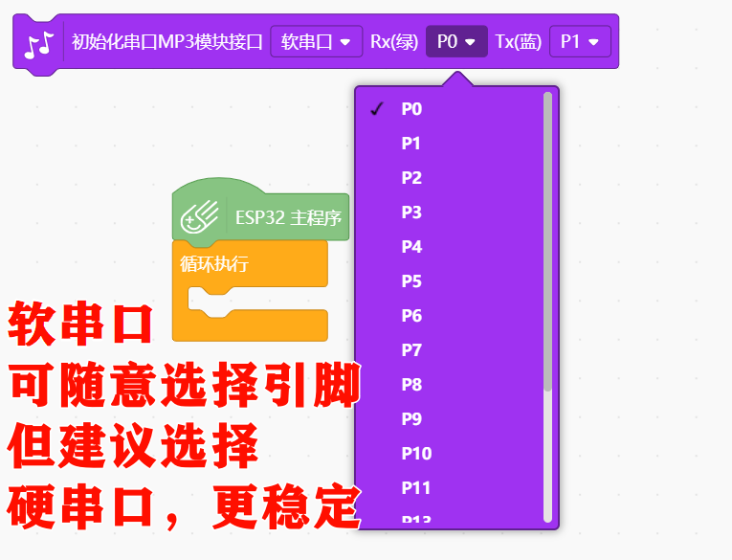The height and width of the screenshot is (560, 732).
Task: Select pin P5 option
Action: click(448, 281)
